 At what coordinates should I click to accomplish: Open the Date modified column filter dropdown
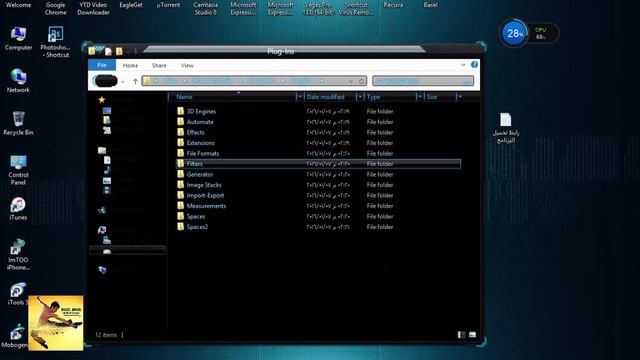click(360, 97)
